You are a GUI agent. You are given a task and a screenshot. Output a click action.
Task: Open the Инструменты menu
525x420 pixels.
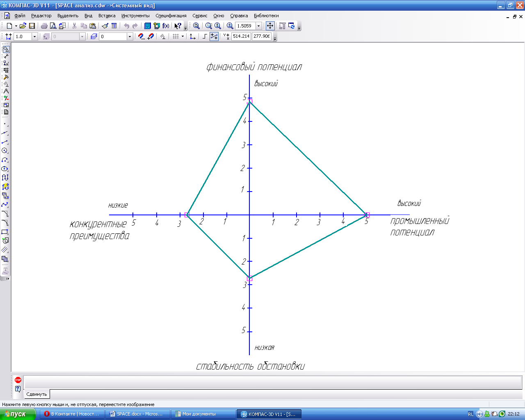coord(135,16)
